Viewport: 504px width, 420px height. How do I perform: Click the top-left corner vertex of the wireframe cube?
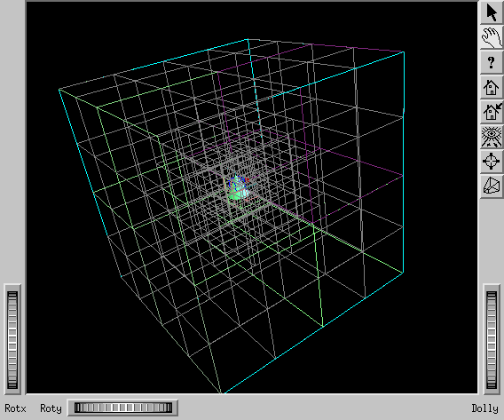(x=59, y=90)
